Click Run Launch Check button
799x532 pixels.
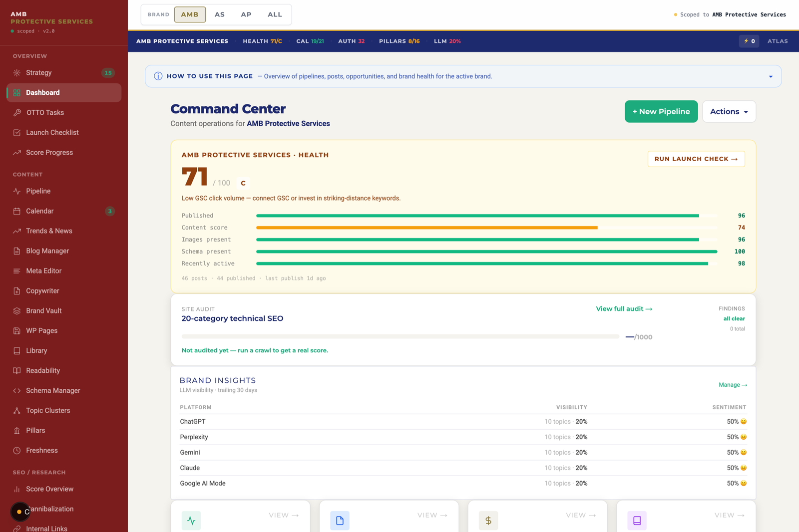696,159
